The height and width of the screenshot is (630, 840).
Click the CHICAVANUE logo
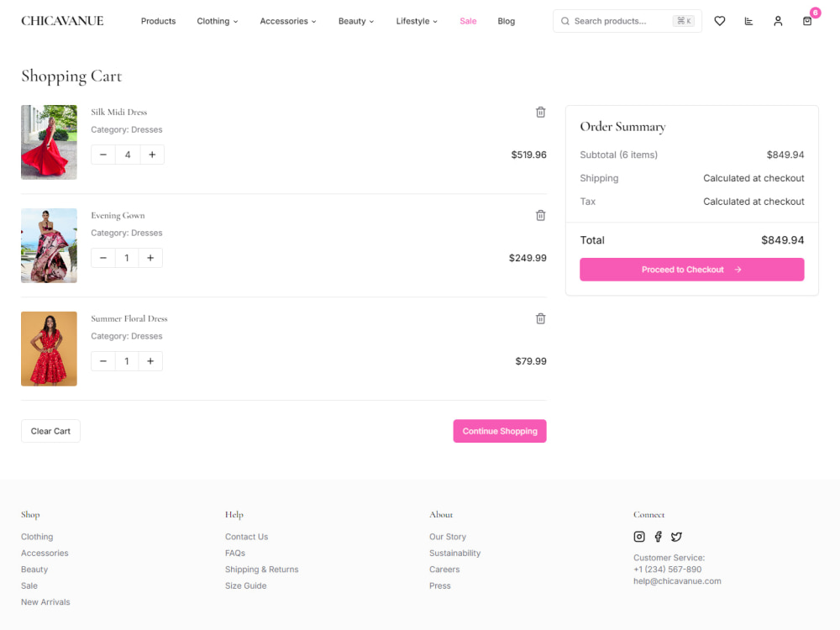click(62, 21)
